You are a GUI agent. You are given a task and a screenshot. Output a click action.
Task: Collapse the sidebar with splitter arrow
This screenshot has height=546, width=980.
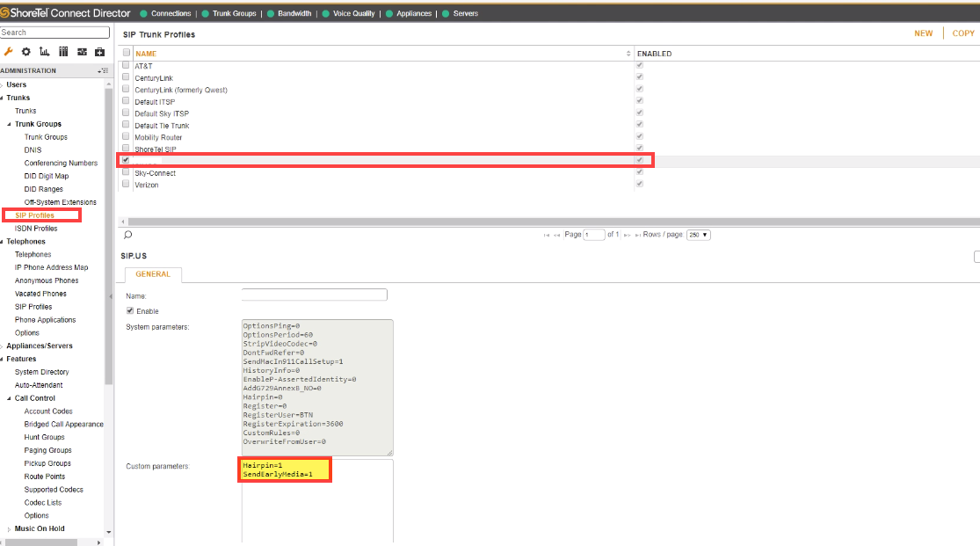coord(111,296)
